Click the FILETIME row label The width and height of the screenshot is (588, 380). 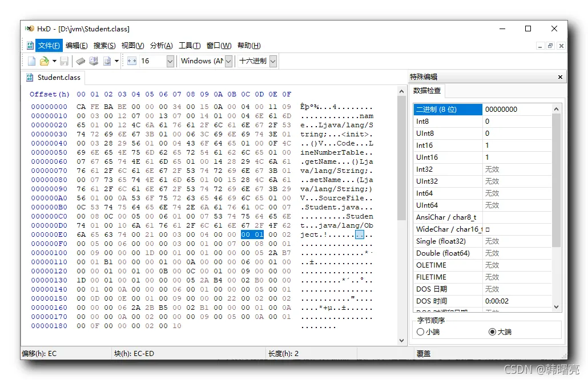pos(431,277)
